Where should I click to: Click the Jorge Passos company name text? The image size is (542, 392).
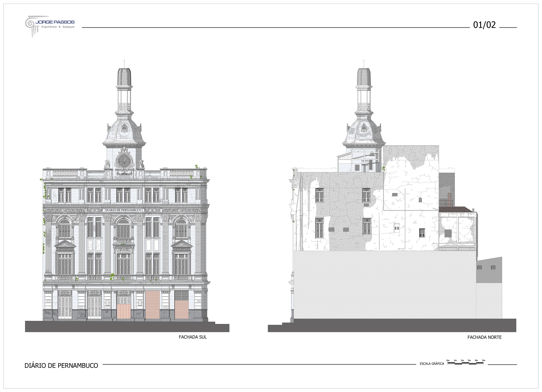tap(55, 22)
